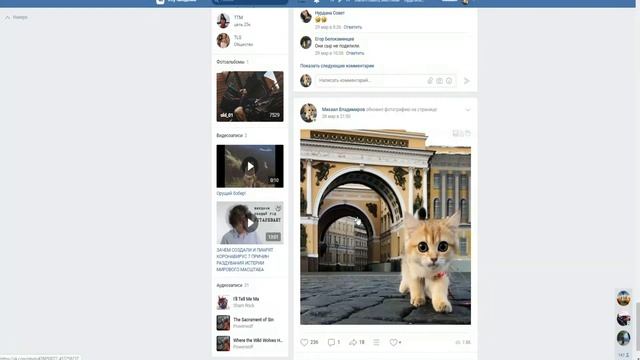This screenshot has width=640, height=360.
Task: Open the third chat avatar in sidebar
Action: (623, 338)
